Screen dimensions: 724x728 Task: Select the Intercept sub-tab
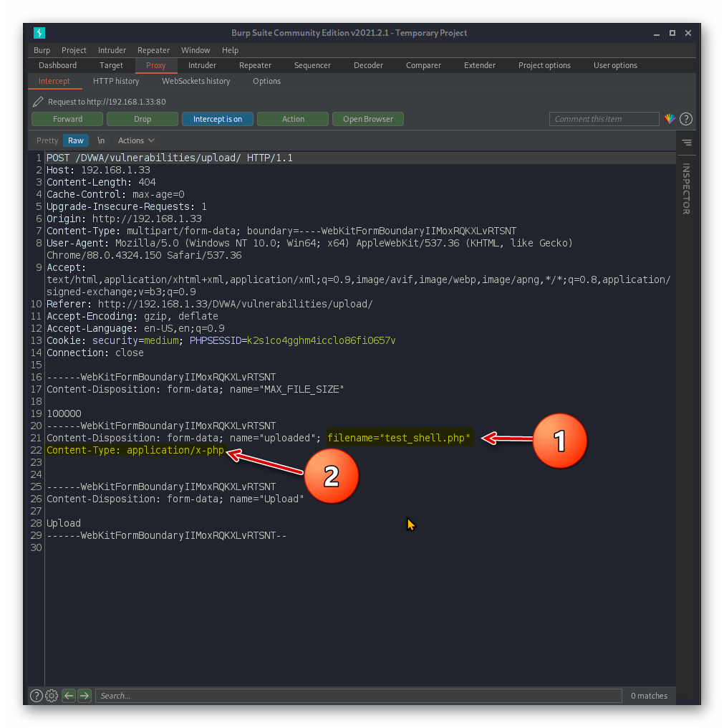[x=54, y=81]
